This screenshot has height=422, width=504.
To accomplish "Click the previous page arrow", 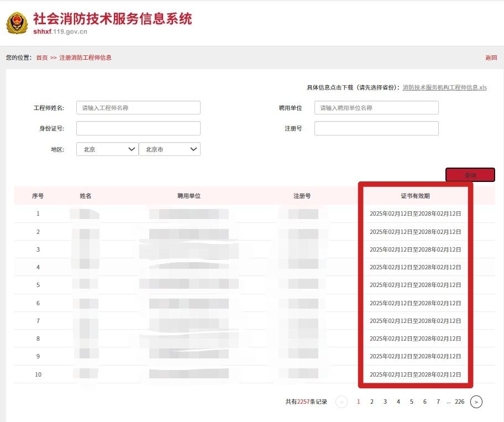I will pyautogui.click(x=342, y=402).
